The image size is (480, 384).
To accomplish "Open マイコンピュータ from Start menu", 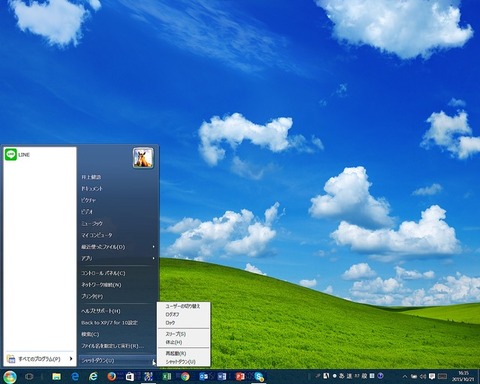I will tap(97, 235).
